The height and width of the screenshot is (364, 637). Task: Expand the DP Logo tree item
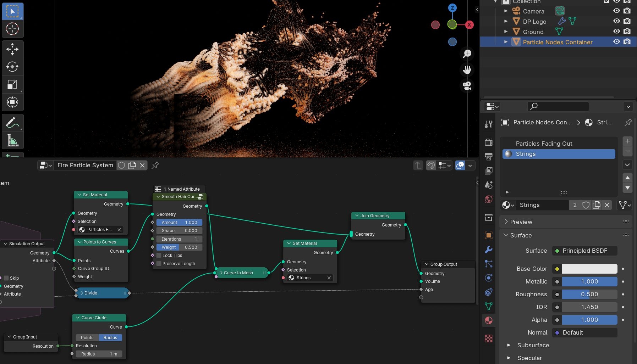(506, 21)
